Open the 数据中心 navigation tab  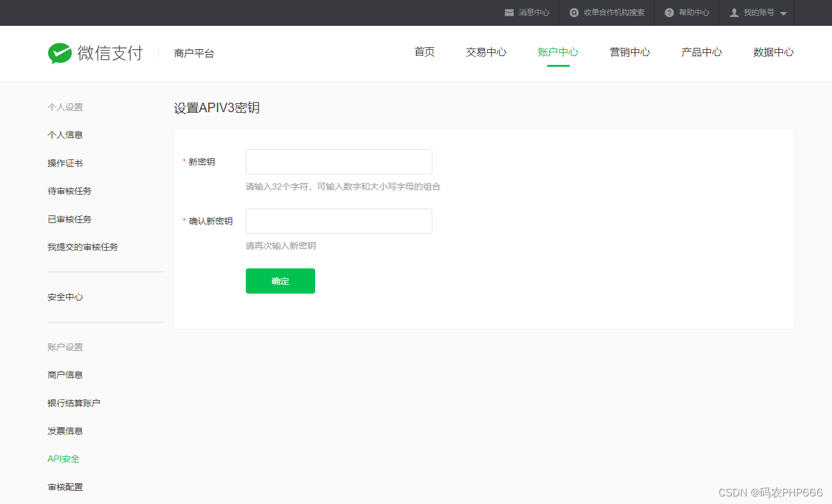pyautogui.click(x=773, y=52)
